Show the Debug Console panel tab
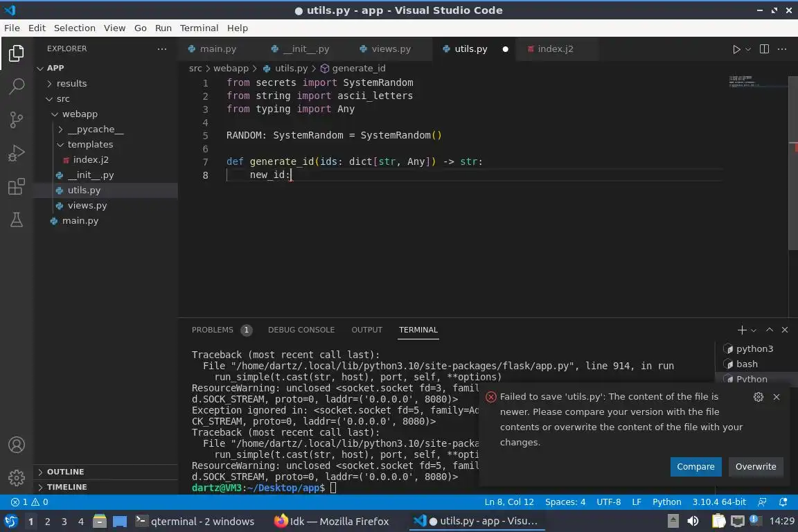Image resolution: width=798 pixels, height=532 pixels. [x=301, y=330]
